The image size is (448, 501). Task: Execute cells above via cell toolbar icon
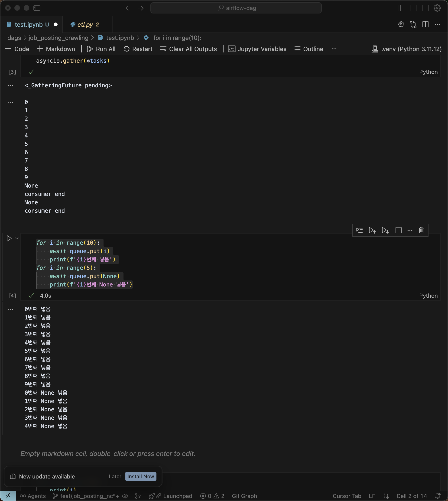pyautogui.click(x=372, y=230)
